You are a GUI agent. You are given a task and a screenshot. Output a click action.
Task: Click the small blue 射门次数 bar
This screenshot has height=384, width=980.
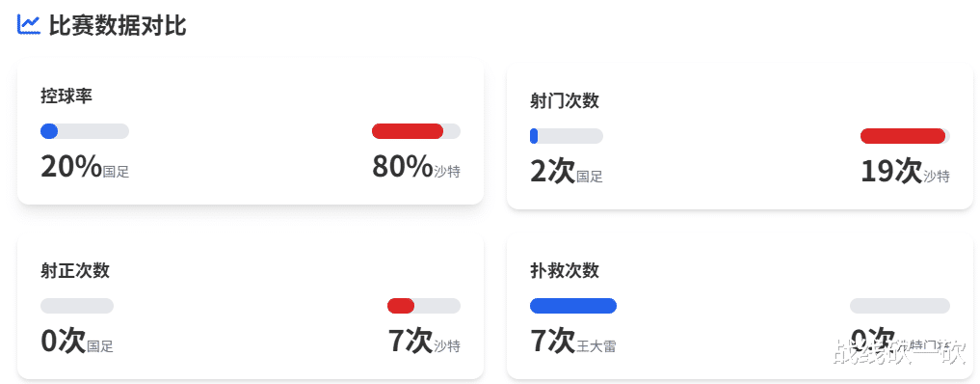point(534,136)
